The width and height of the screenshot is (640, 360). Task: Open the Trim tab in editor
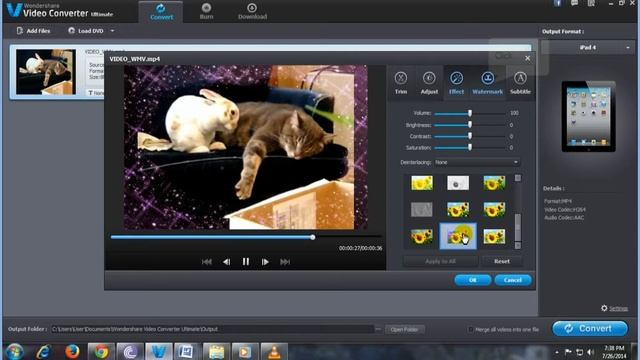pos(401,83)
